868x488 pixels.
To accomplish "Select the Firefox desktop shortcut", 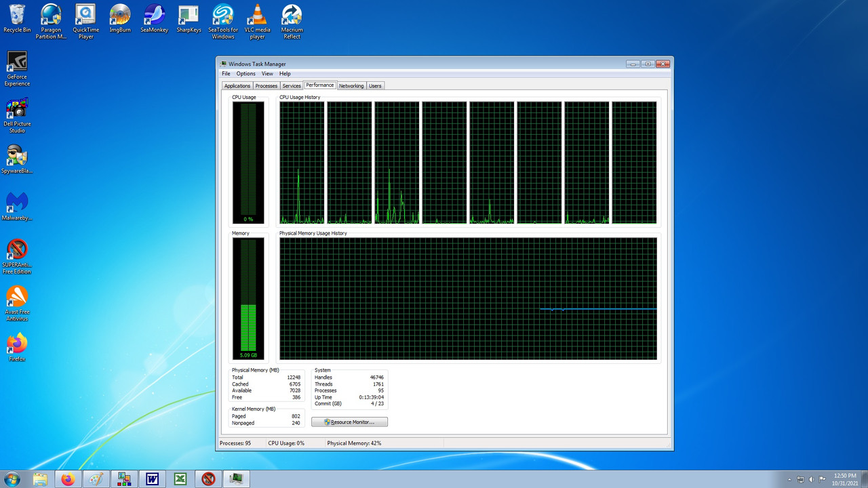I will coord(17,347).
